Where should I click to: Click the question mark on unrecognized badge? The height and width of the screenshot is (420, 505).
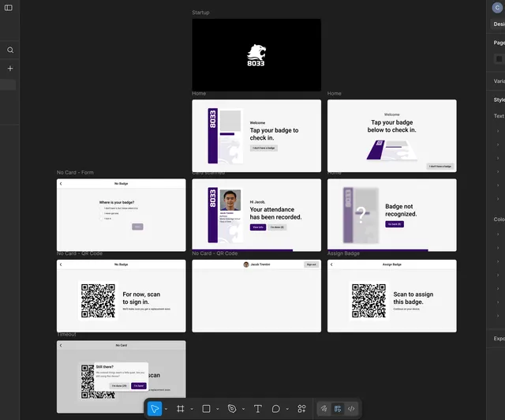tap(361, 215)
